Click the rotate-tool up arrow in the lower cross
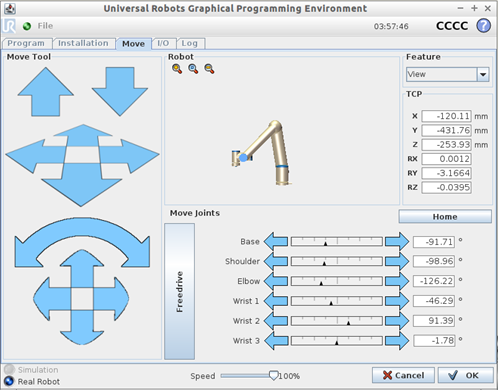This screenshot has height=390, width=498. pyautogui.click(x=82, y=268)
